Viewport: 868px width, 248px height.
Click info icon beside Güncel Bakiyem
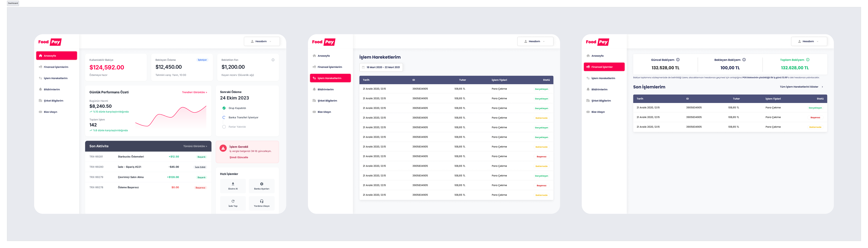(678, 60)
